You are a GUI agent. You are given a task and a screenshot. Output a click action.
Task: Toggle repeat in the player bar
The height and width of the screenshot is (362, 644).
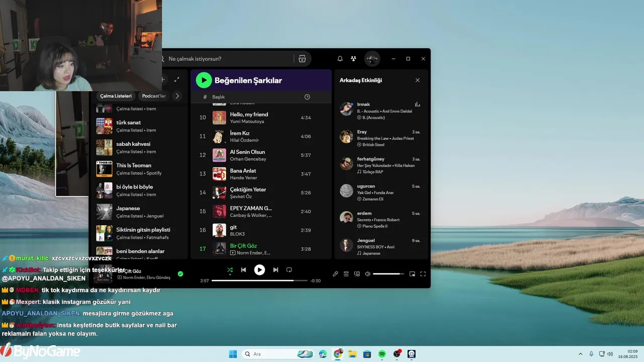(289, 270)
